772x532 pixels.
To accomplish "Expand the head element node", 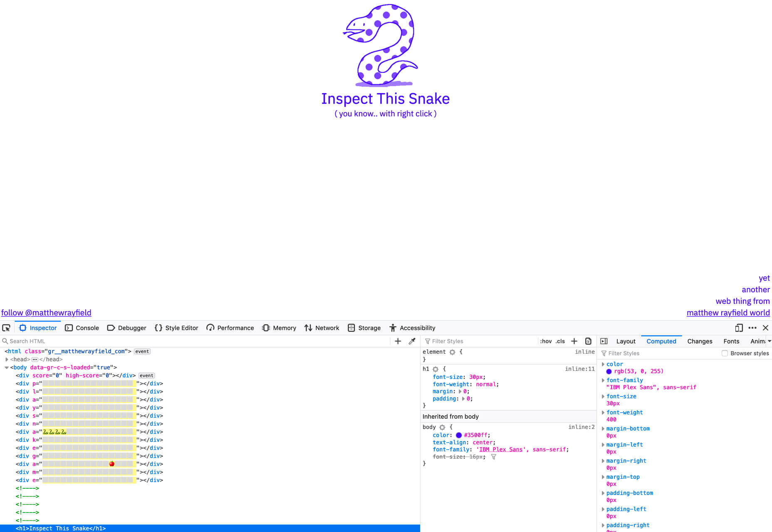I will pyautogui.click(x=7, y=360).
